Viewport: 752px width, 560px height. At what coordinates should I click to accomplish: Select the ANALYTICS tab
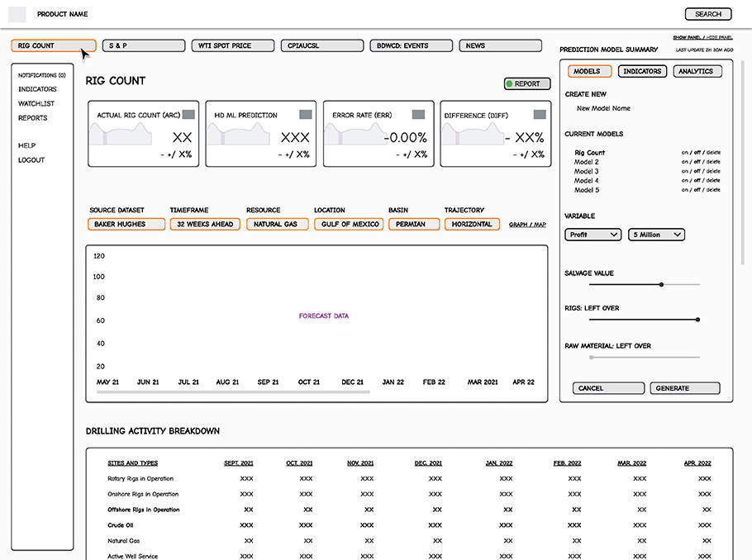[x=697, y=71]
